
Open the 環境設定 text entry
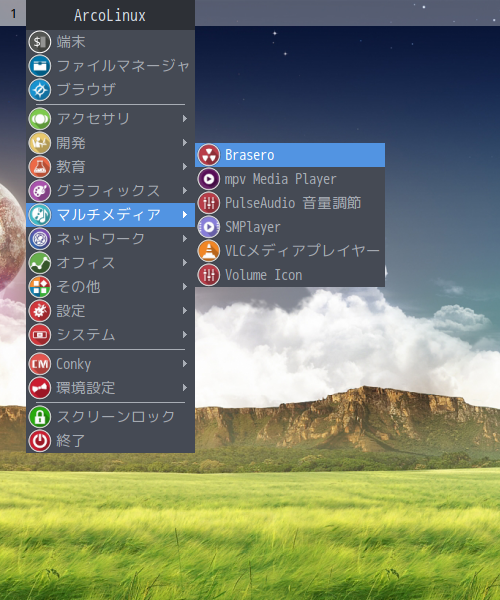pos(85,388)
